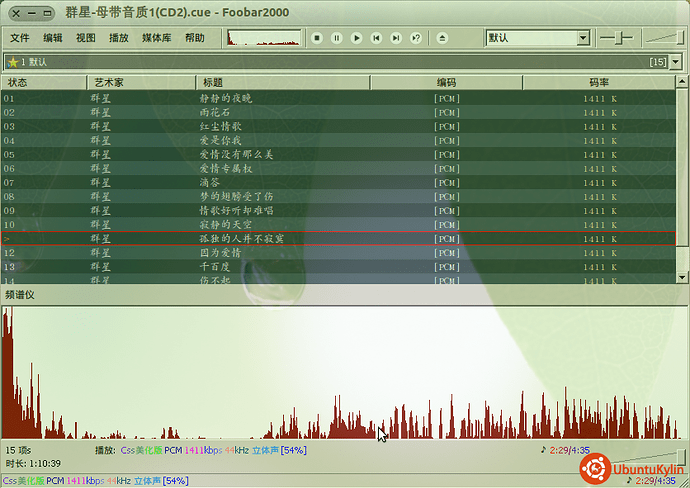Click the small spectrum visualizer in toolbar

(x=264, y=38)
